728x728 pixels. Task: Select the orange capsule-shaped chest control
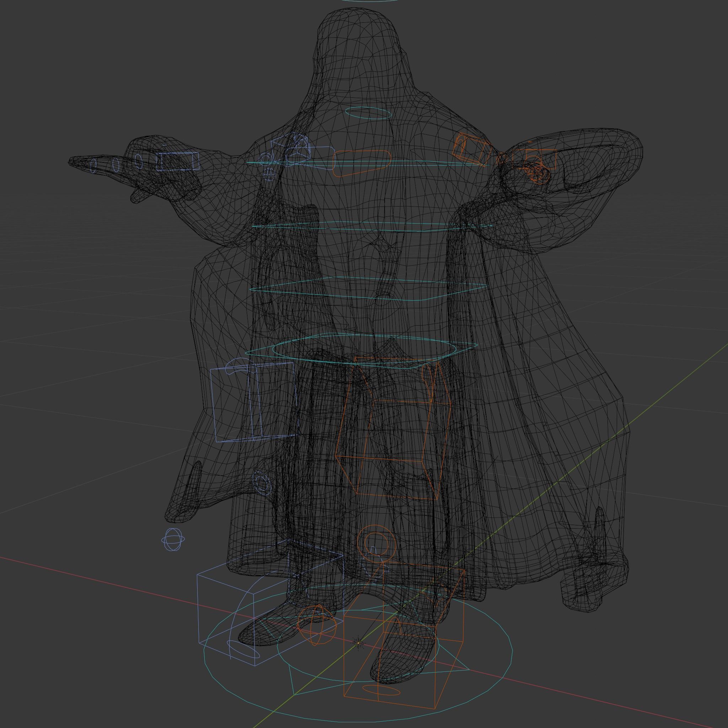point(362,163)
